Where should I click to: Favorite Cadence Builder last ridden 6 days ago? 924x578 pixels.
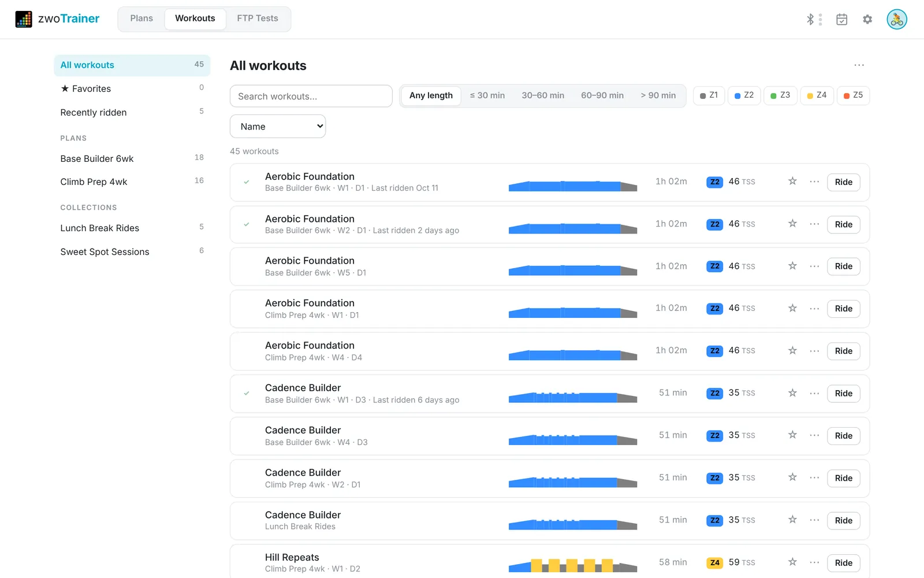(x=792, y=393)
